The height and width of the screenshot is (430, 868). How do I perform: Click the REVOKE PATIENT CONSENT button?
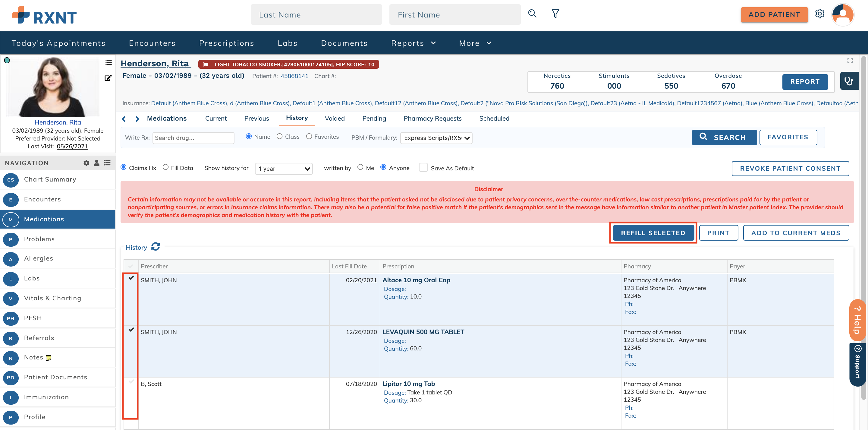coord(791,168)
